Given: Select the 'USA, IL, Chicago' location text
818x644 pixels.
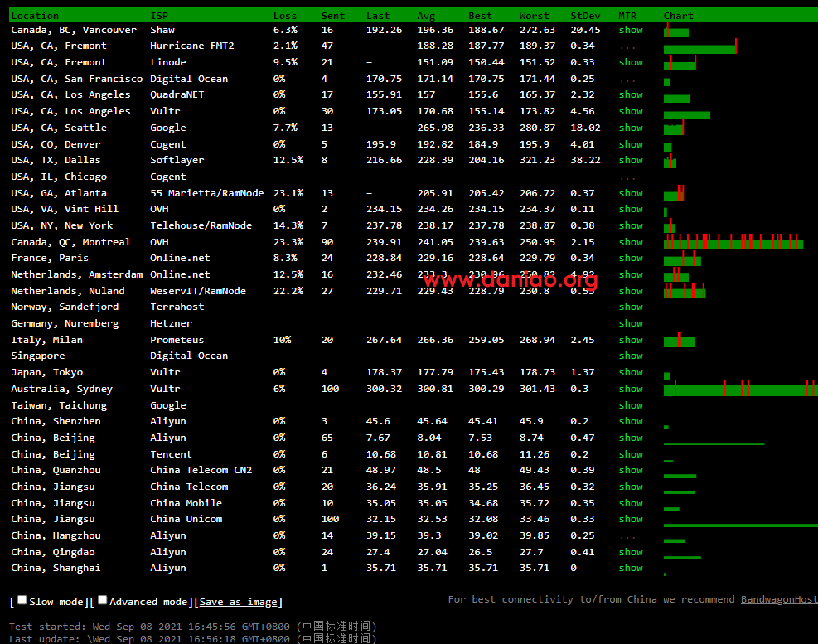Looking at the screenshot, I should [x=59, y=177].
